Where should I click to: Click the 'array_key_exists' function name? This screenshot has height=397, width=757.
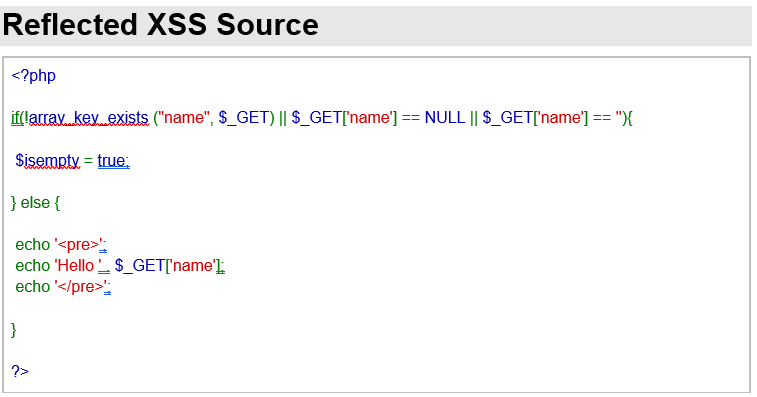tap(88, 117)
